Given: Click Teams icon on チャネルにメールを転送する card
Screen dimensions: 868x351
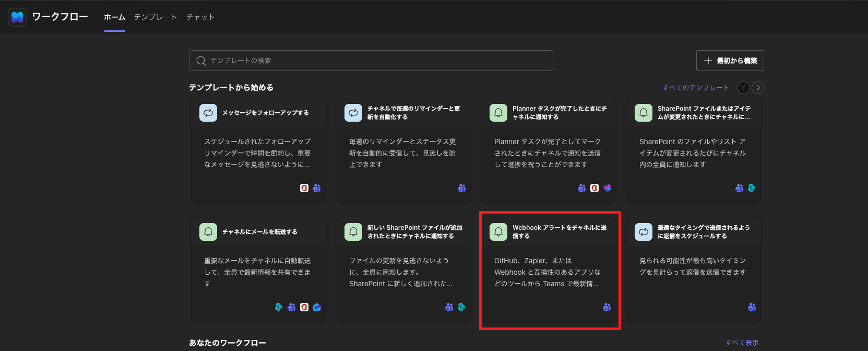Looking at the screenshot, I should pyautogui.click(x=292, y=307).
